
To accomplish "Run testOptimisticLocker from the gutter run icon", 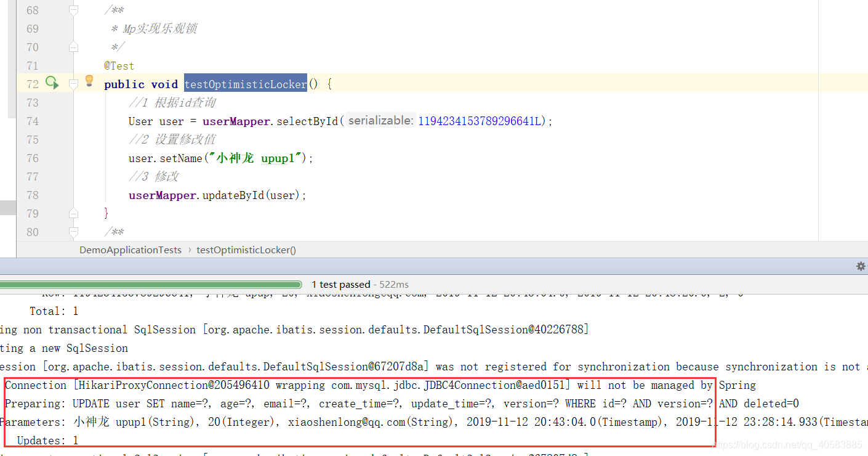I will 52,83.
